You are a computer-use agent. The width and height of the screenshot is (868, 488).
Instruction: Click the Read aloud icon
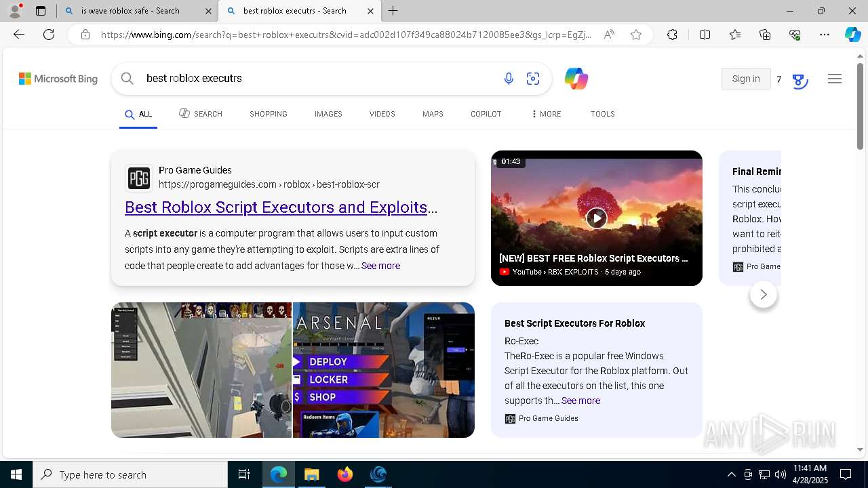[x=609, y=35]
